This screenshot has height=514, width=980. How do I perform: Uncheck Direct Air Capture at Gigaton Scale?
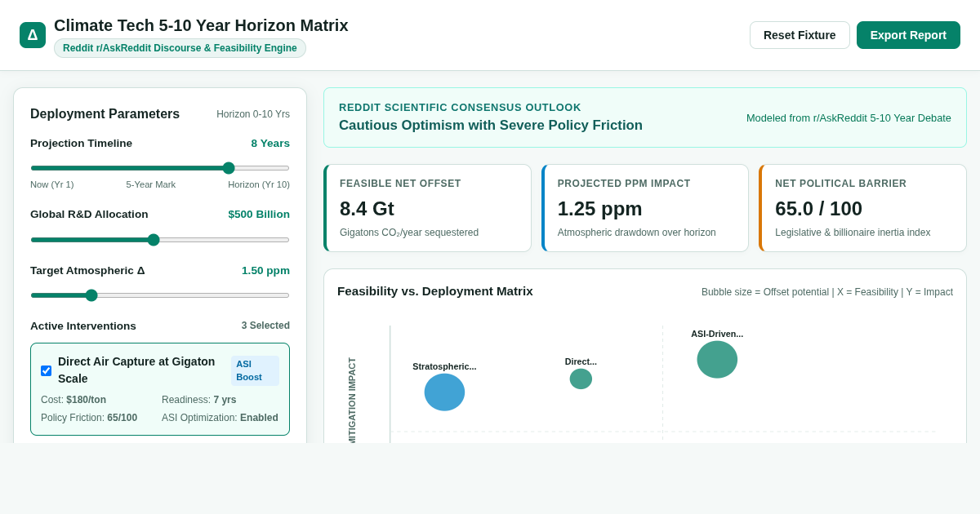click(x=47, y=370)
